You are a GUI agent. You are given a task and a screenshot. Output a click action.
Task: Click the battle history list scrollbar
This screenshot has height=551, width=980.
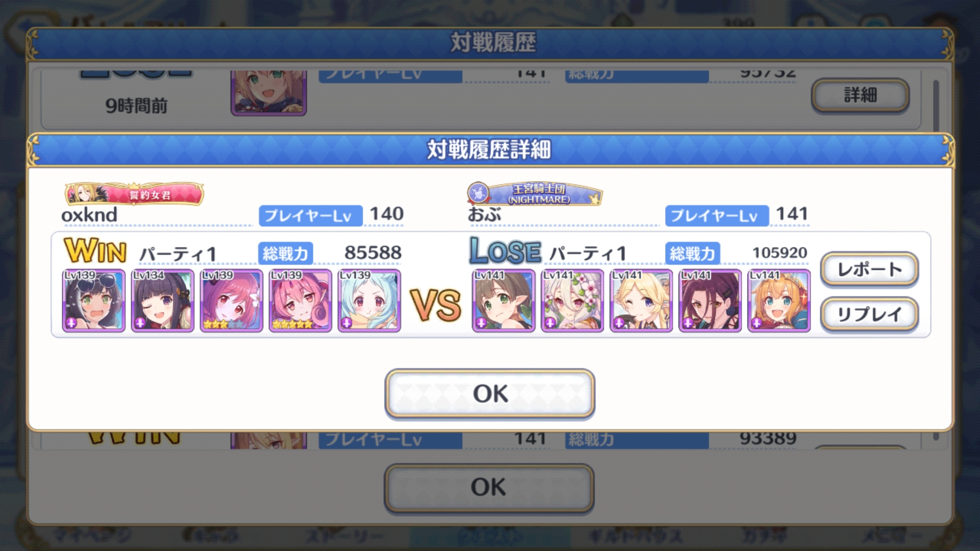[x=936, y=106]
